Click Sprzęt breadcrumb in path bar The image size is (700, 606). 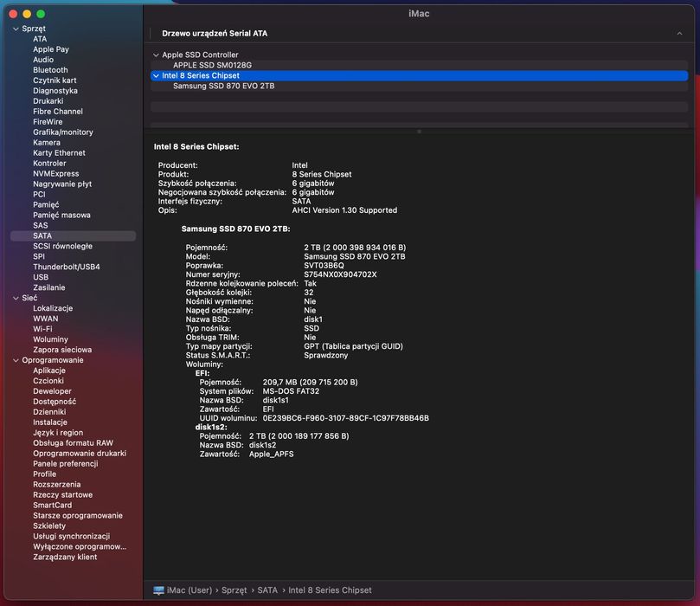click(x=234, y=590)
